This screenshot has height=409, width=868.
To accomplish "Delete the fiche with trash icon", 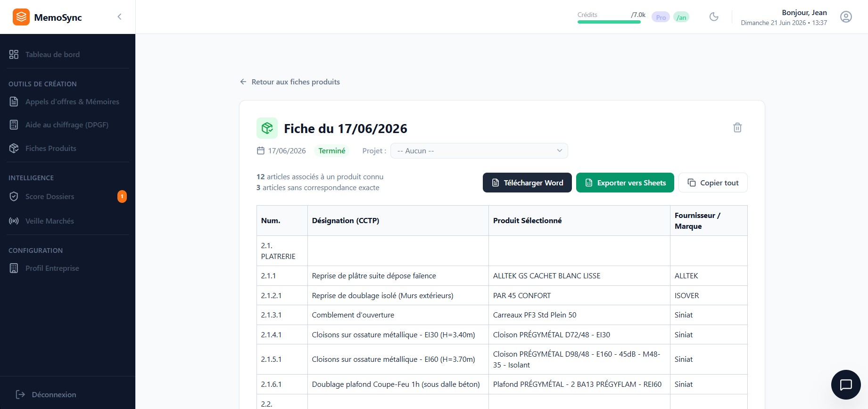I will 737,127.
